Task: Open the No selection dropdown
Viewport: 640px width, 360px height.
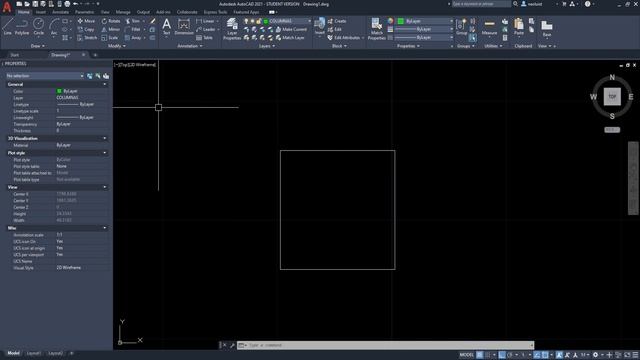Action: [x=44, y=76]
